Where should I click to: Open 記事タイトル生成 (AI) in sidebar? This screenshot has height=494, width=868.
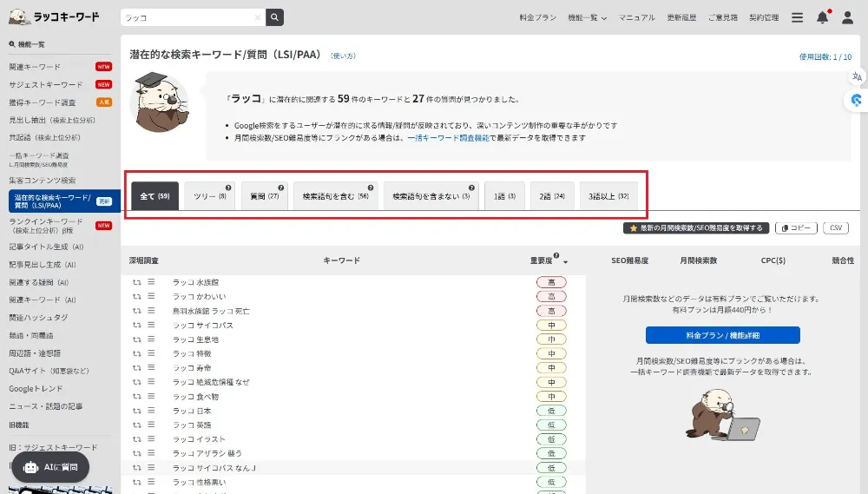[46, 247]
